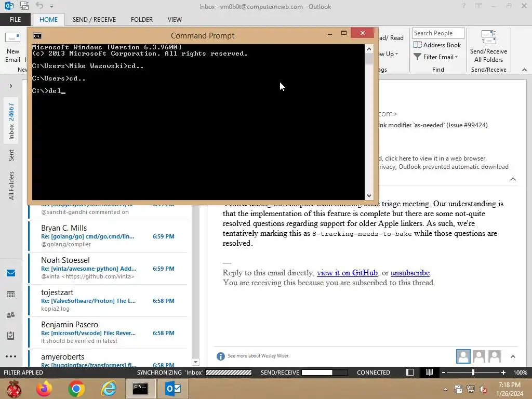Click the Outlook Help question mark
The height and width of the screenshot is (399, 532).
[463, 6]
